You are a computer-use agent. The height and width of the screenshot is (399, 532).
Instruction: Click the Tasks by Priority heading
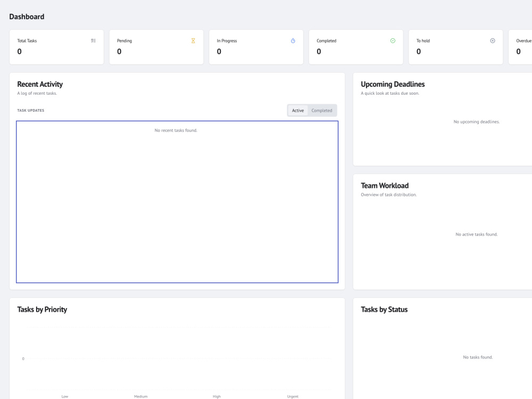[x=42, y=310]
